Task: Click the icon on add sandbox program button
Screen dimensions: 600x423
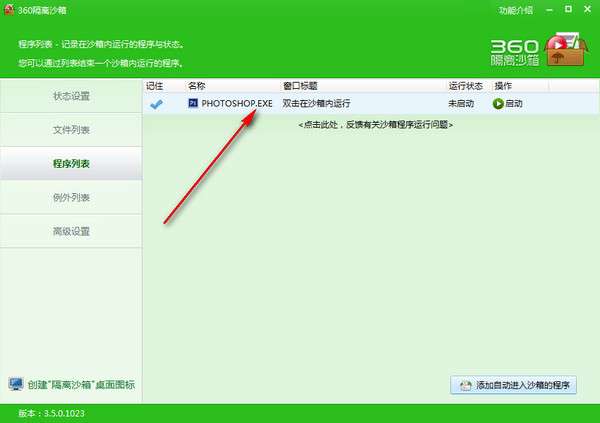Action: point(465,385)
